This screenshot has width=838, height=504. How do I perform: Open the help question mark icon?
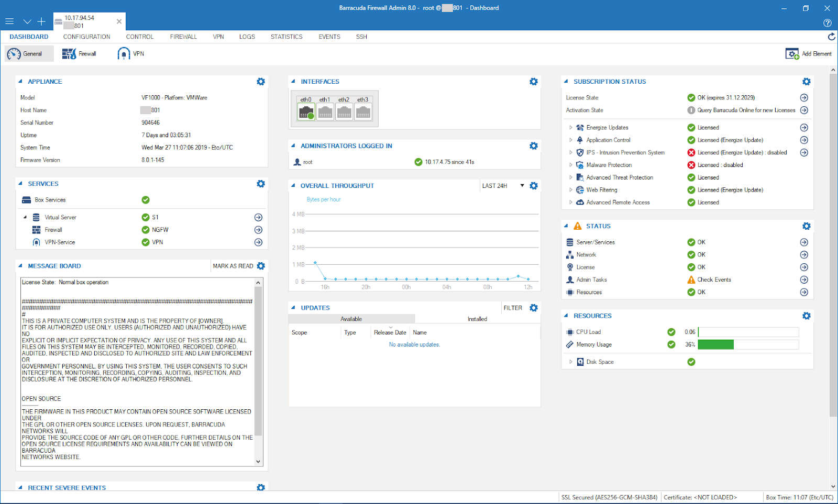[x=827, y=23]
